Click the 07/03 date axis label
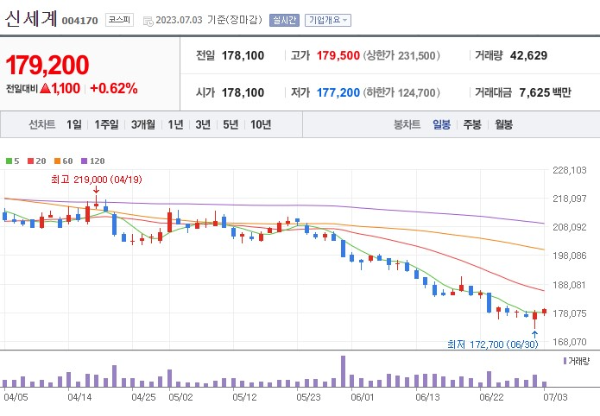600x416 pixels. pyautogui.click(x=555, y=397)
